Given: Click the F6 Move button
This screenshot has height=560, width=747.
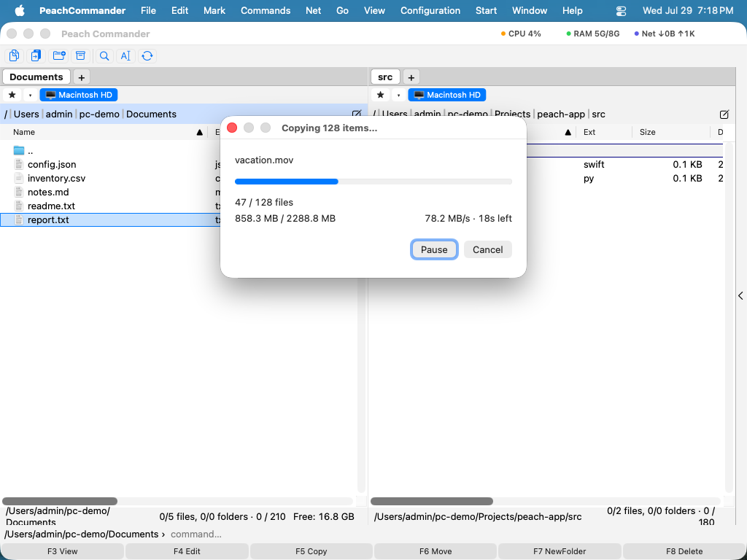Looking at the screenshot, I should click(x=436, y=551).
